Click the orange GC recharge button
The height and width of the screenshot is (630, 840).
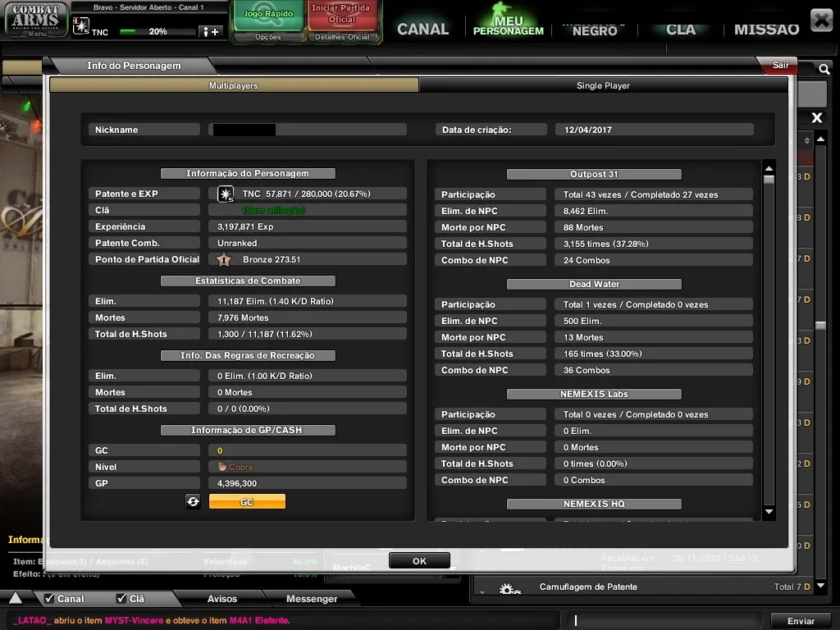point(247,501)
